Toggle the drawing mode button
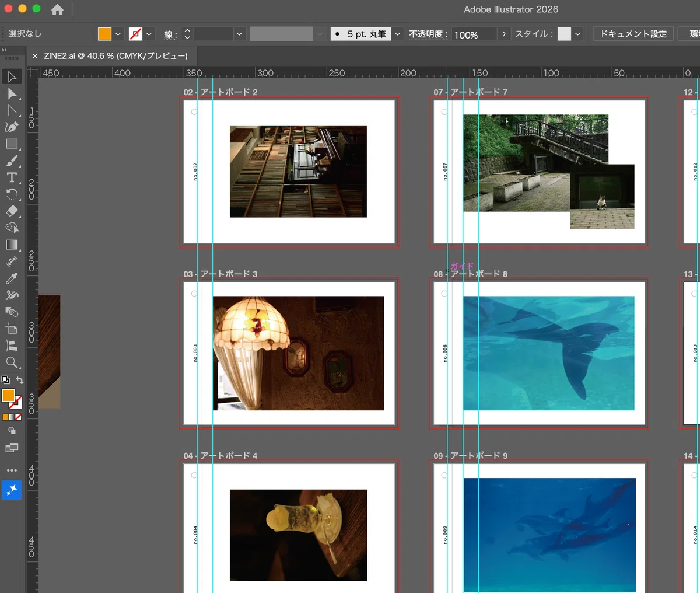 click(12, 431)
